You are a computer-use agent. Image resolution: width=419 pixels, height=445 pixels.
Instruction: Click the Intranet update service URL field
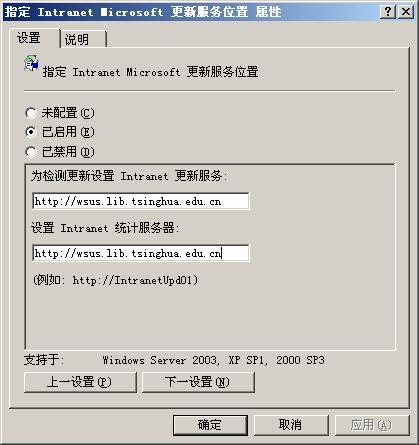click(x=141, y=201)
